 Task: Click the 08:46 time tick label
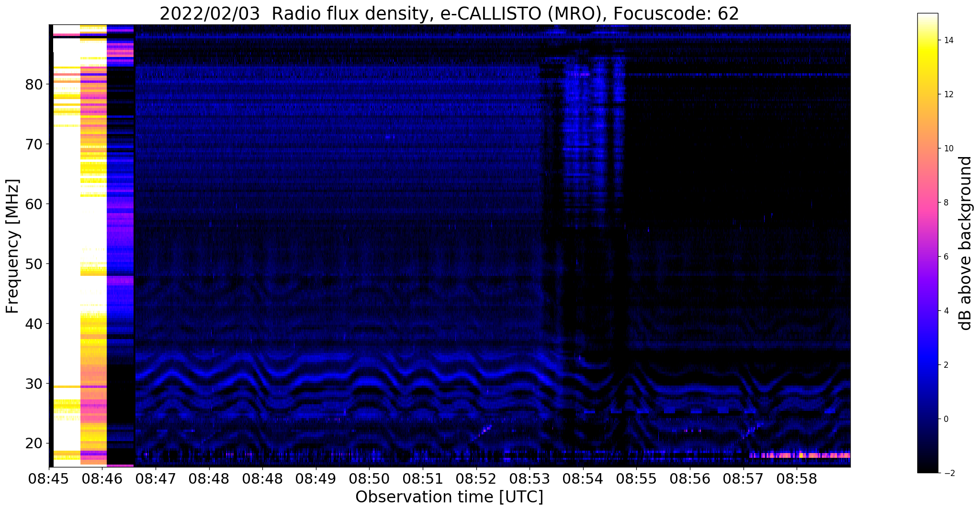[102, 479]
